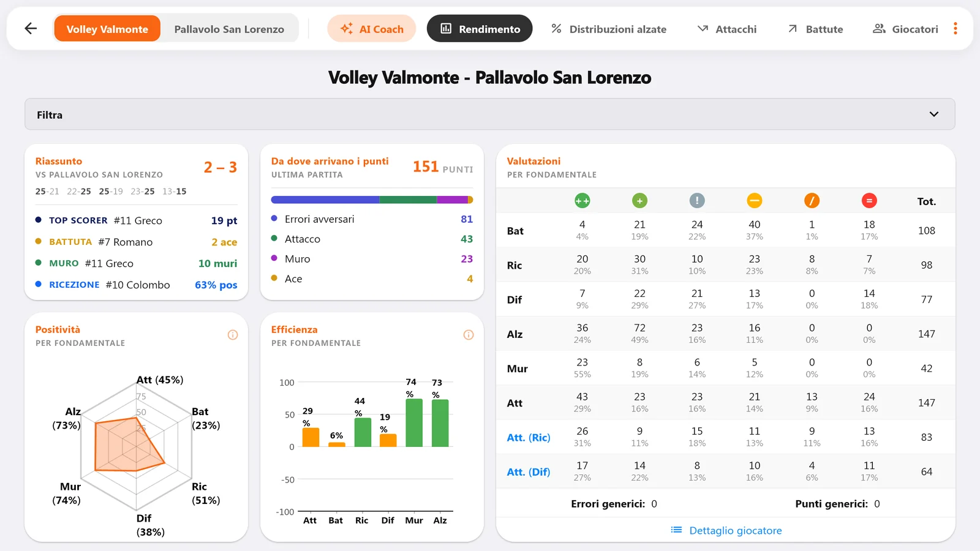This screenshot has width=980, height=551.
Task: Click the grey exclamation rating icon
Action: coord(697,201)
